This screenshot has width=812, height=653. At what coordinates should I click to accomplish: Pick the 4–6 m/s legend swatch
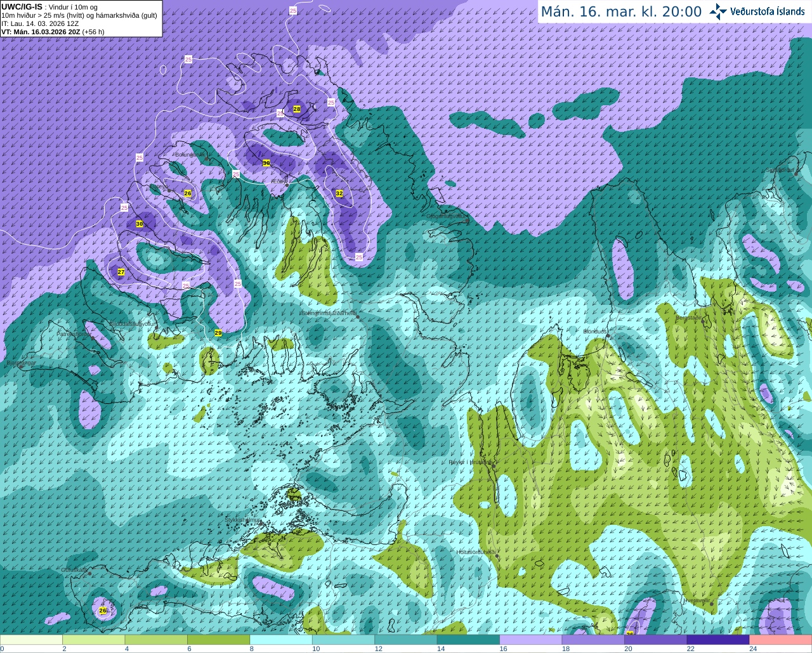click(x=156, y=640)
